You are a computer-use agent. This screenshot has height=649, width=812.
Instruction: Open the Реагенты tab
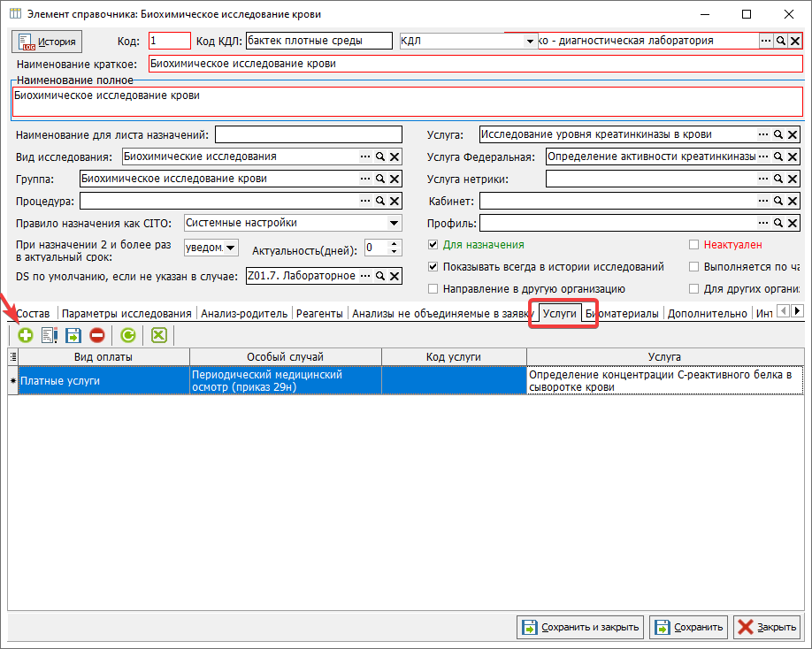click(319, 314)
